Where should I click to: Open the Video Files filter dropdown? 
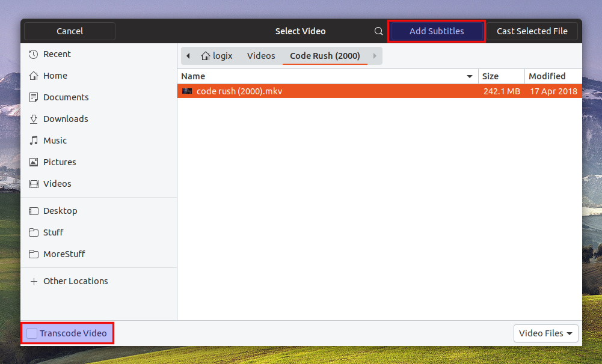tap(545, 333)
